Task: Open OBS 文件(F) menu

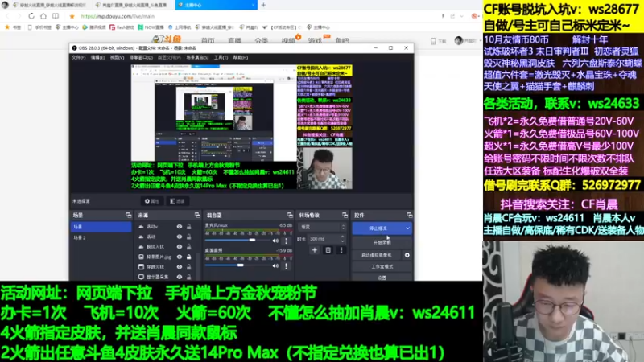Action: pyautogui.click(x=78, y=57)
